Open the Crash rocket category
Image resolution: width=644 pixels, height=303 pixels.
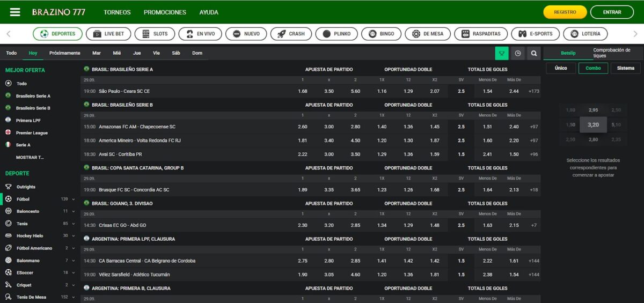(290, 34)
